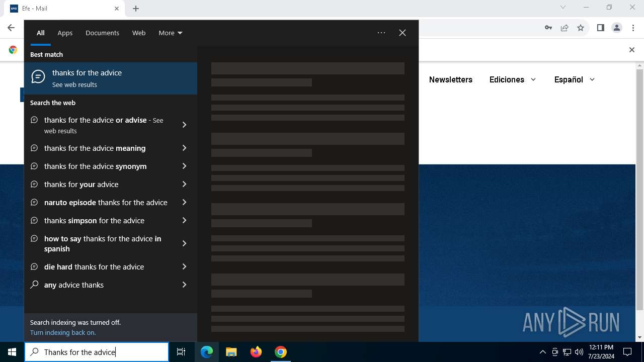Select the All tab in the search panel
Viewport: 644px width, 362px height.
[x=41, y=33]
